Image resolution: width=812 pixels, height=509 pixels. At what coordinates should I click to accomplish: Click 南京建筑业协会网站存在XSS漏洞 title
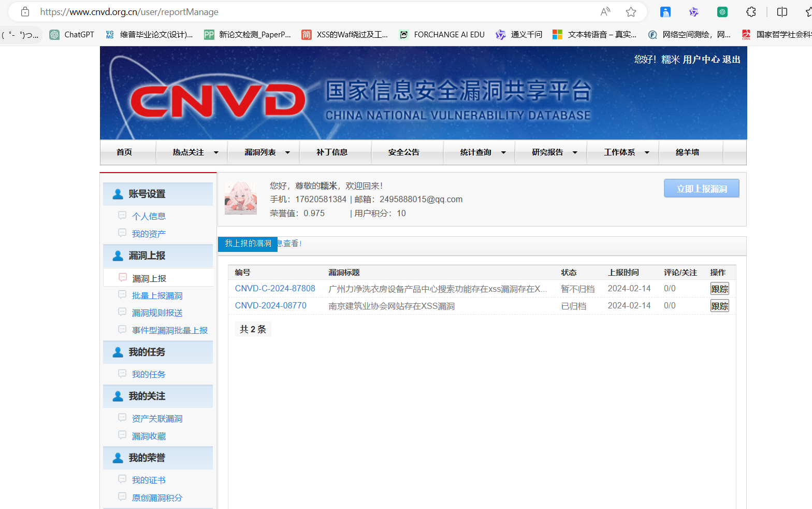coord(392,306)
